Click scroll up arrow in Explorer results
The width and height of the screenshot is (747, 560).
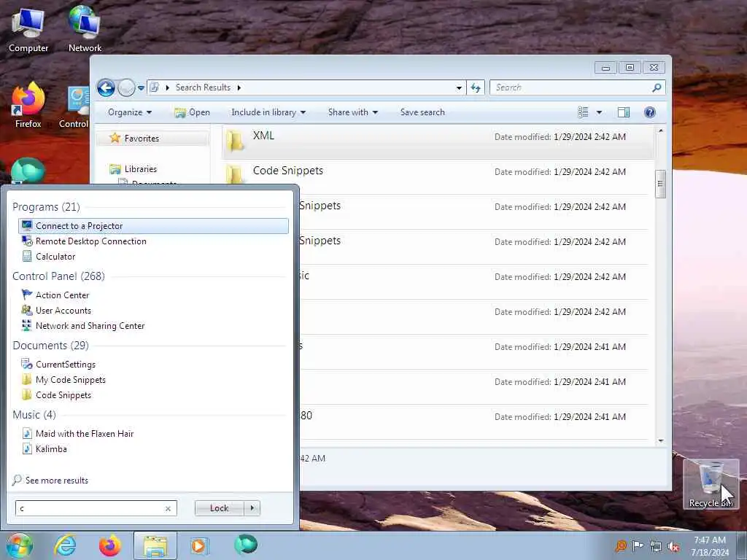coord(660,131)
